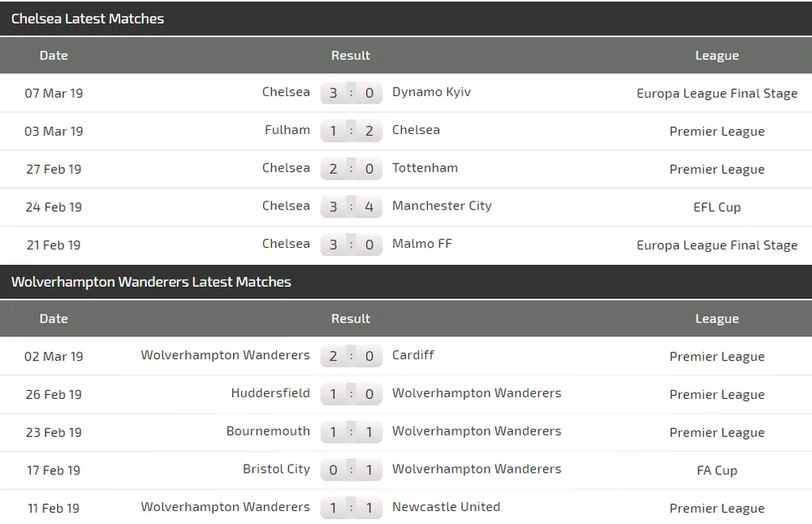The image size is (812, 524).
Task: Select EFL Cup league entry
Action: click(x=717, y=207)
